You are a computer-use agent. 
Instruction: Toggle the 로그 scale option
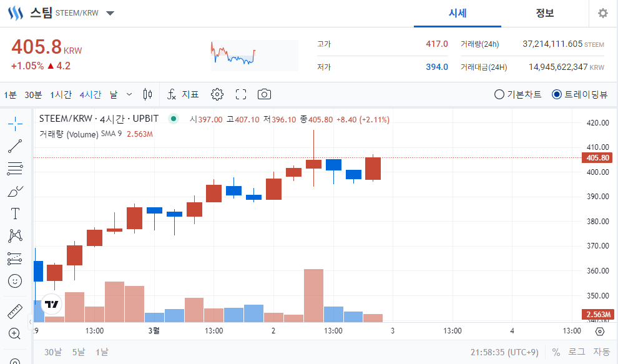pos(577,352)
